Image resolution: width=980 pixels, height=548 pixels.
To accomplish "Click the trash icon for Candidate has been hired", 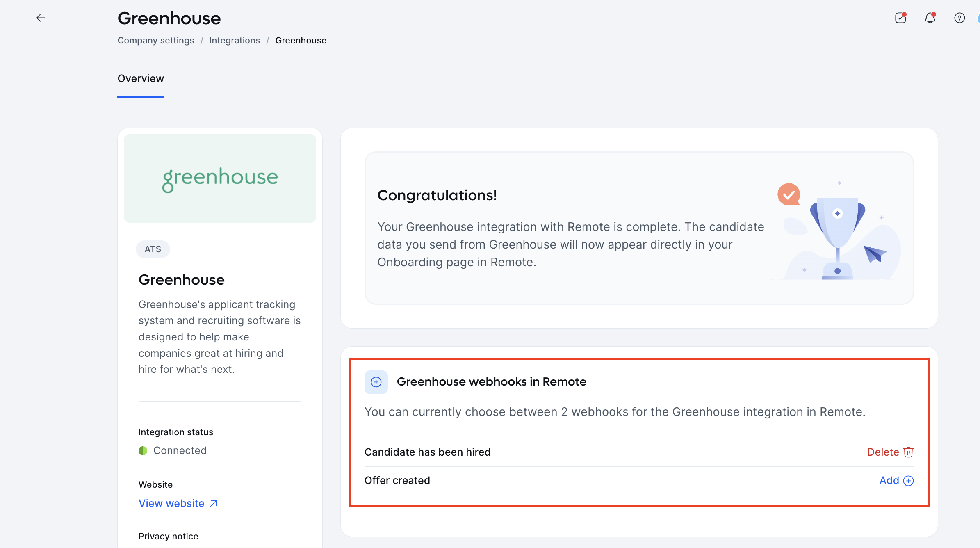I will click(909, 452).
